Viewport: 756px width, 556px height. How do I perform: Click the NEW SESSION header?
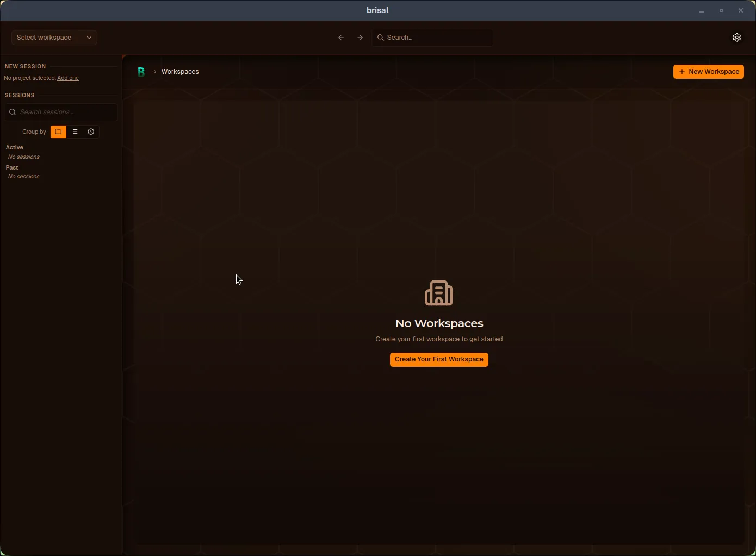[x=26, y=66]
